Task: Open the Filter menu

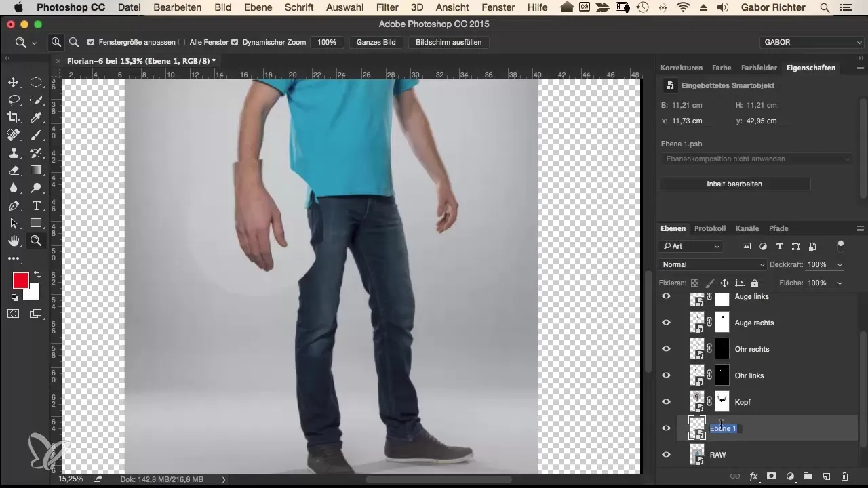Action: pos(387,7)
